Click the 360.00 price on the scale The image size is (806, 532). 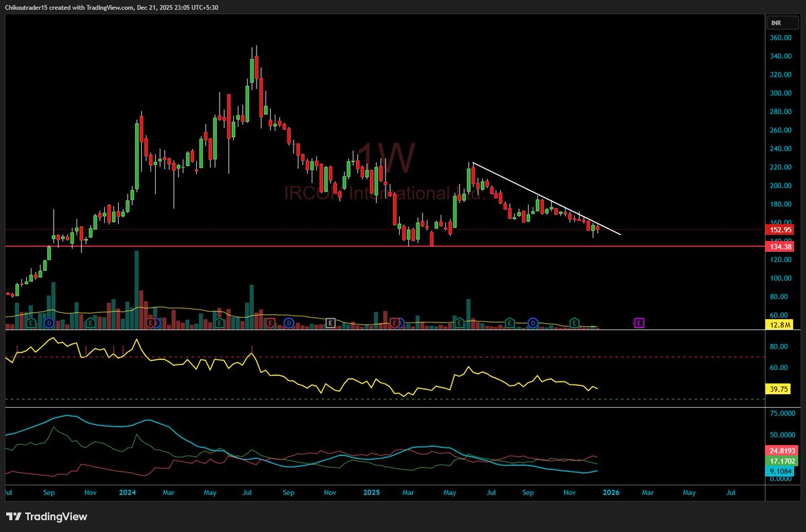click(x=780, y=39)
